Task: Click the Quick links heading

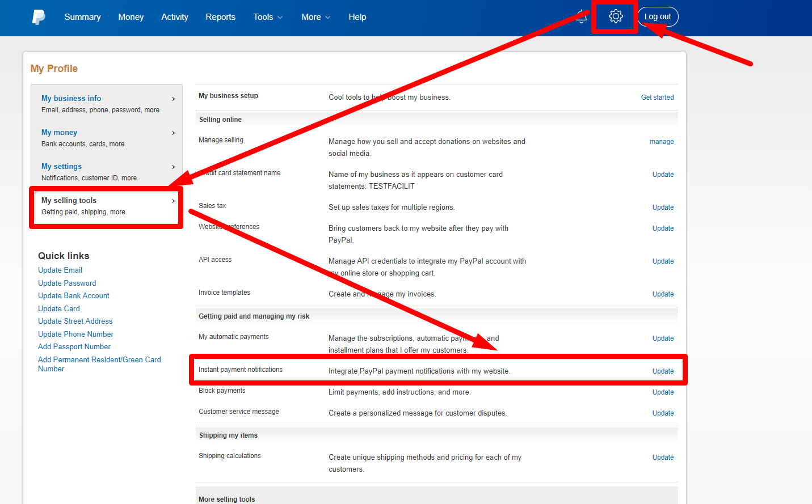Action: 64,256
